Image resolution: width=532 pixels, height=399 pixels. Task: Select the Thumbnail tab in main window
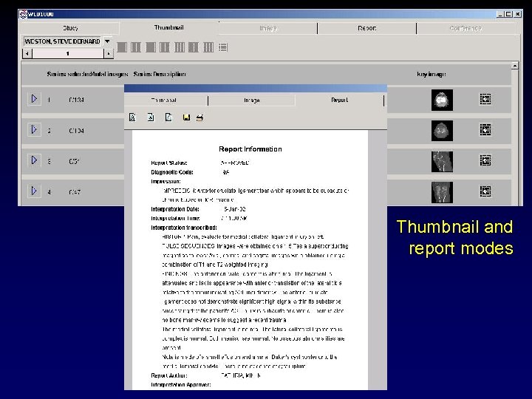(x=169, y=27)
